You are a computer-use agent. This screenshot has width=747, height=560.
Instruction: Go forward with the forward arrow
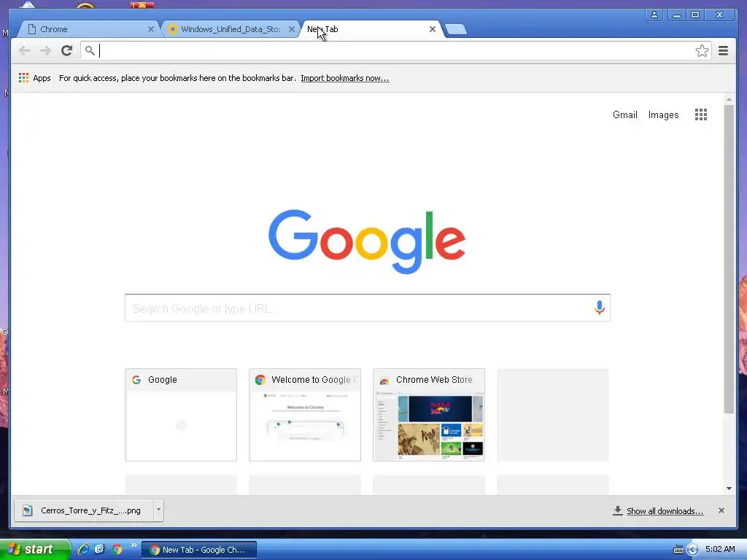pyautogui.click(x=45, y=50)
